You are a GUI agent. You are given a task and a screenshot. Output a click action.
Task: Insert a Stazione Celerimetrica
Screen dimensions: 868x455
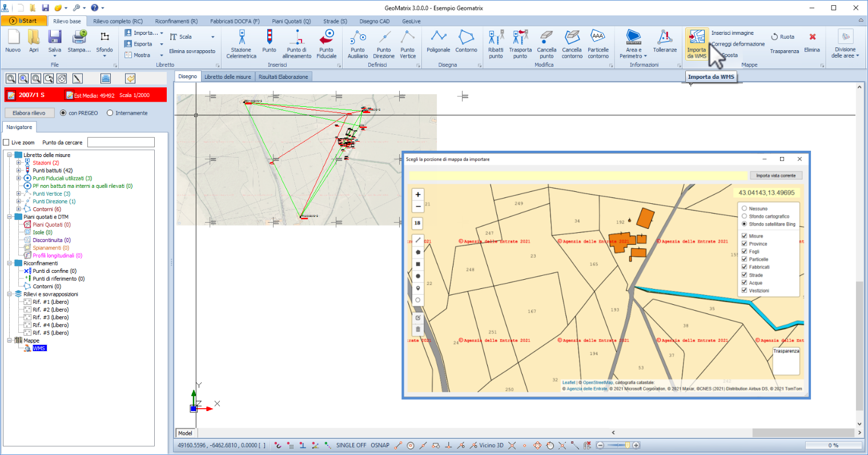coord(242,43)
